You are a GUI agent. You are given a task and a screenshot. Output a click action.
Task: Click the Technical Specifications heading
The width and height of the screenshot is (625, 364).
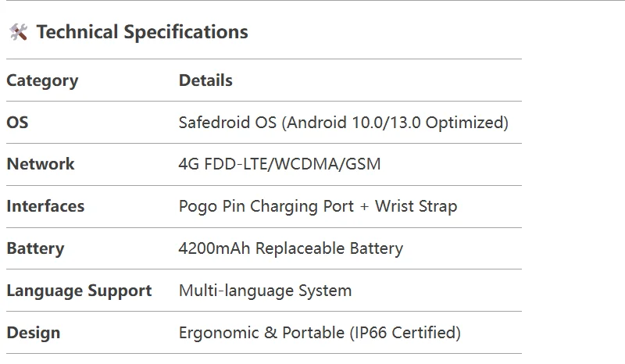click(141, 32)
